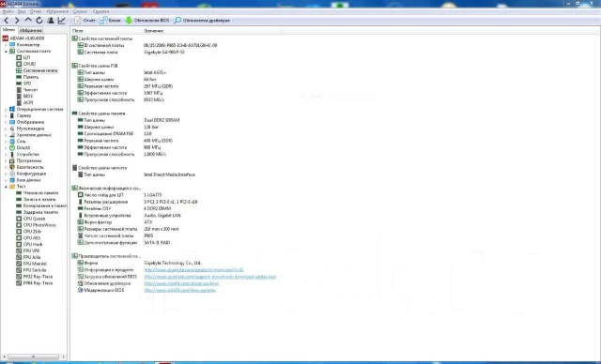The width and height of the screenshot is (601, 364).
Task: Click the Поле column header
Action: coord(106,31)
